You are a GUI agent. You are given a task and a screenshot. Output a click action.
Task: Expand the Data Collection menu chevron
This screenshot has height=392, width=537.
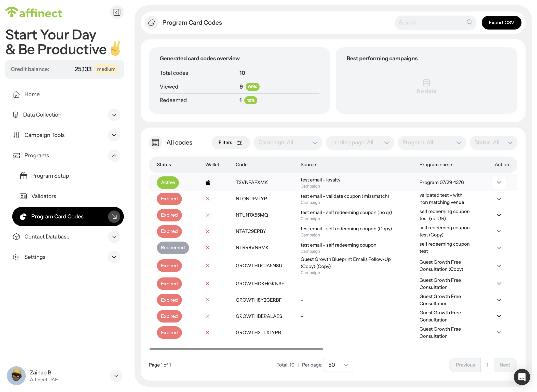pyautogui.click(x=114, y=115)
